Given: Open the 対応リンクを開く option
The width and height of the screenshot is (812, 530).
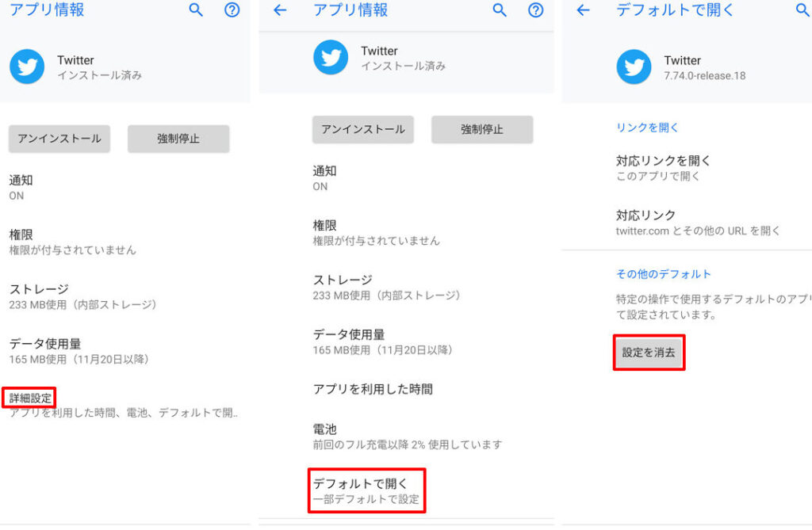Looking at the screenshot, I should [x=664, y=167].
